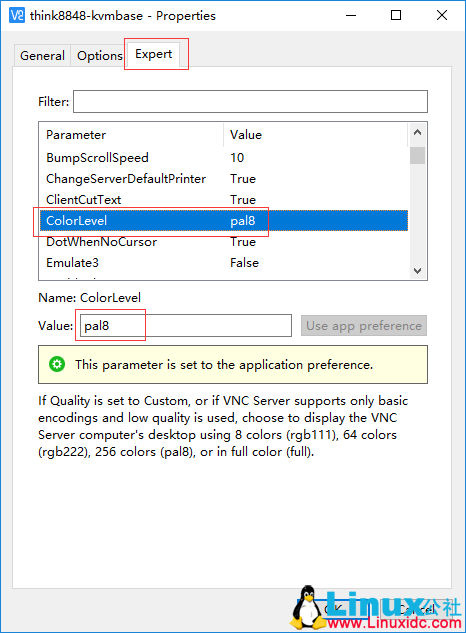The width and height of the screenshot is (466, 633).
Task: Click the green application preference status icon
Action: click(57, 364)
